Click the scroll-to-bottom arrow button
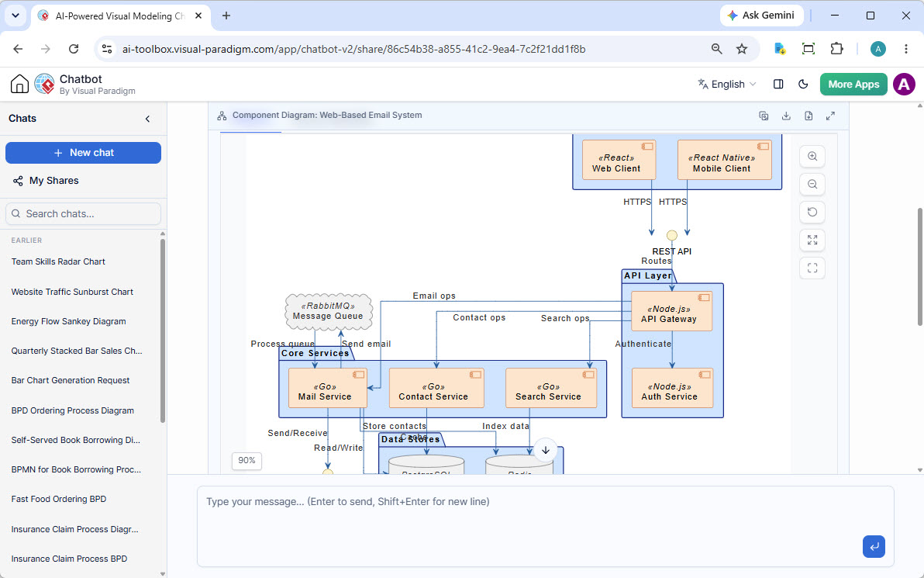 pyautogui.click(x=546, y=450)
